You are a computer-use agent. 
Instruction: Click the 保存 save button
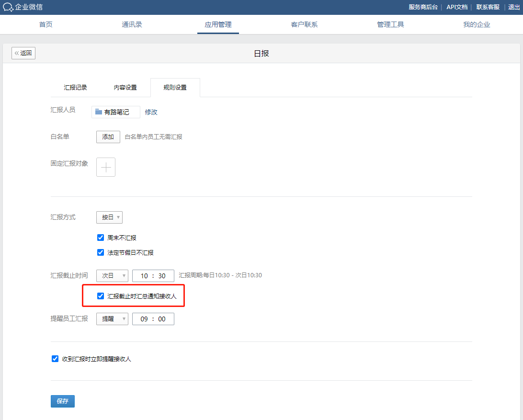click(63, 401)
